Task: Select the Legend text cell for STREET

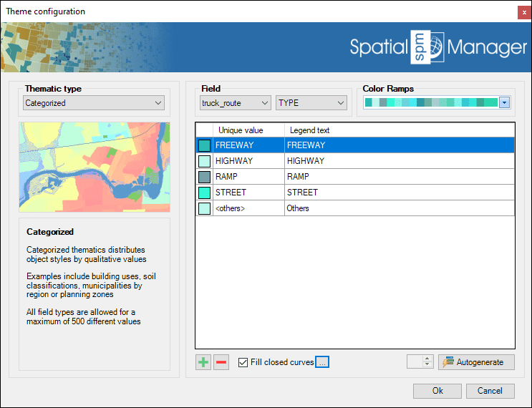Action: (398, 193)
